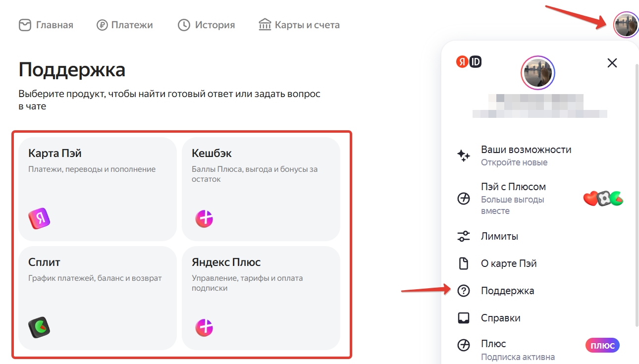Click the green Split icon

39,327
